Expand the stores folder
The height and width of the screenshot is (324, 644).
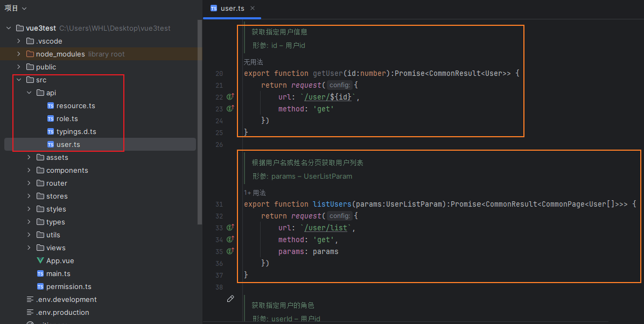[29, 196]
